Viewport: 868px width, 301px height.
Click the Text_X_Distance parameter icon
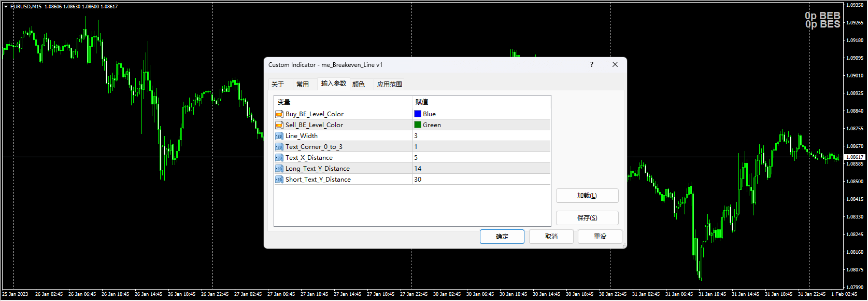[279, 158]
